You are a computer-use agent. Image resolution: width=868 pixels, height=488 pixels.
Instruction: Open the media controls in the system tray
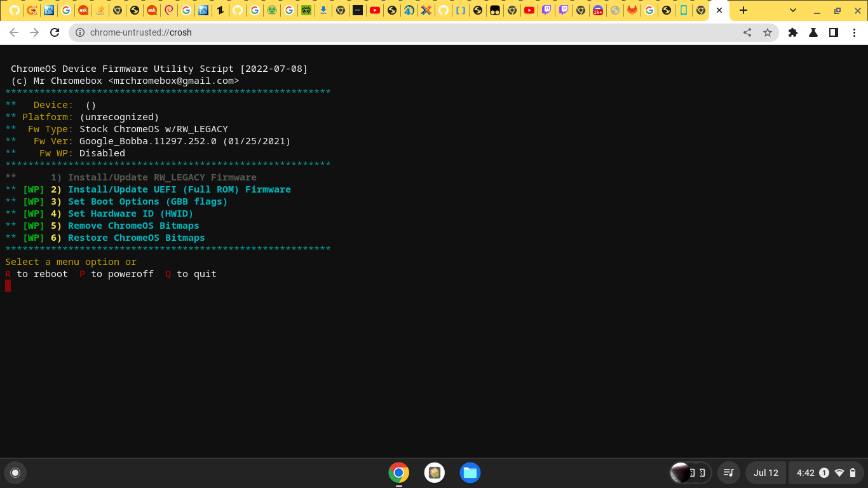pyautogui.click(x=728, y=473)
